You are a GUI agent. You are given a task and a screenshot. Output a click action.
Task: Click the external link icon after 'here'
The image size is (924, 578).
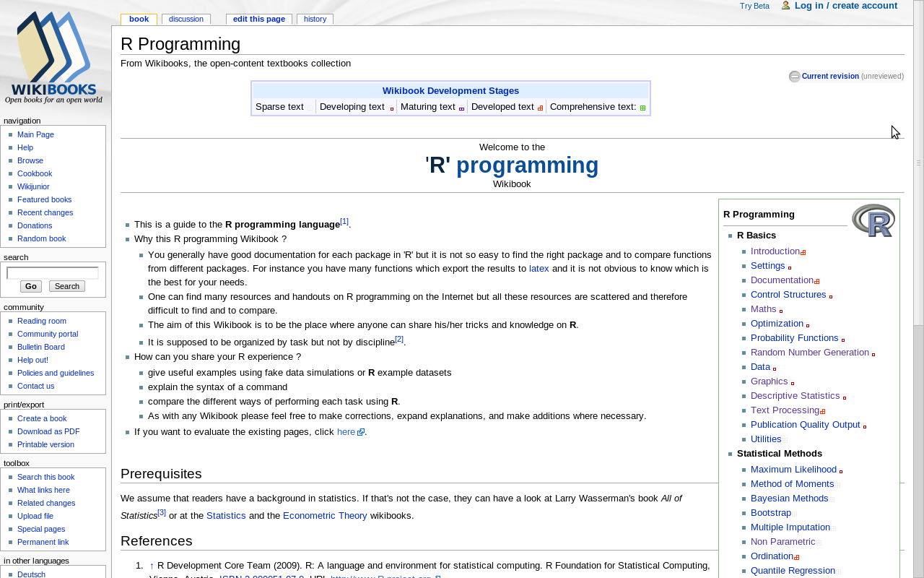[x=361, y=433]
